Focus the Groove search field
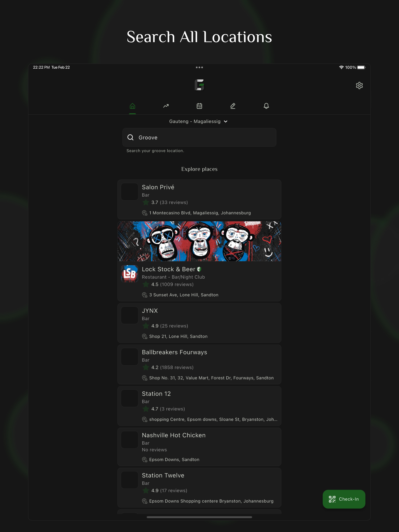Screen dimensions: 399x532 199,137
